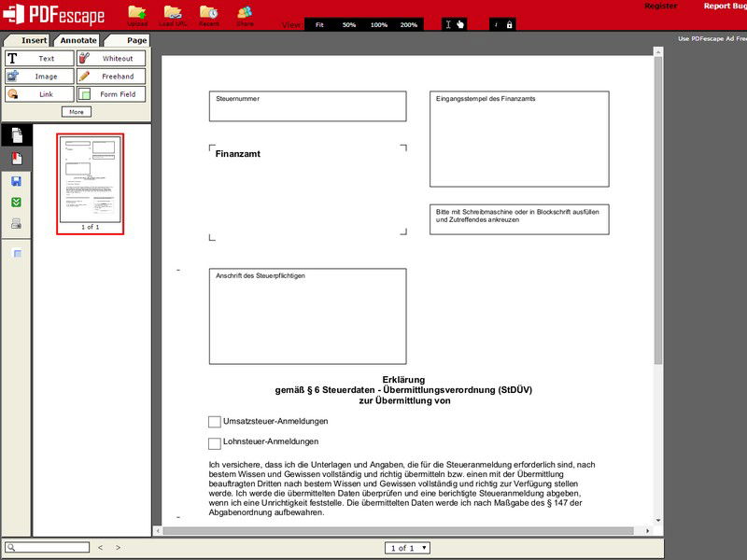Switch to the Annotate tab
747x560 pixels.
pos(78,40)
